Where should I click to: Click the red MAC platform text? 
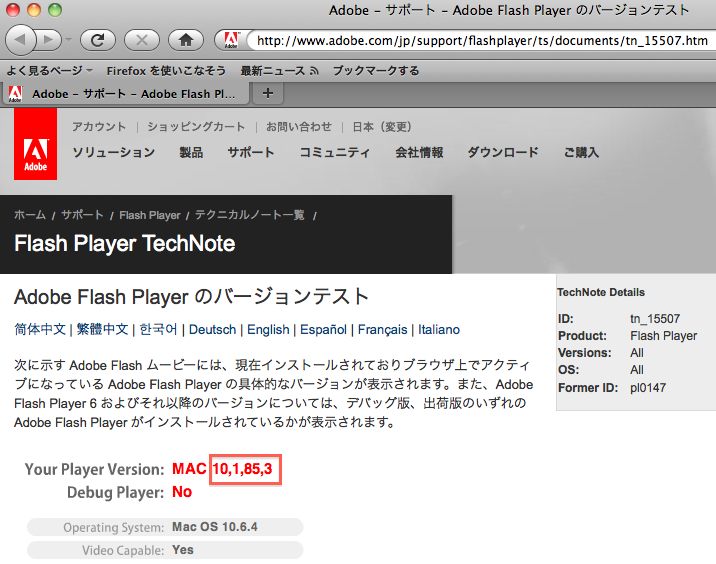(x=189, y=469)
